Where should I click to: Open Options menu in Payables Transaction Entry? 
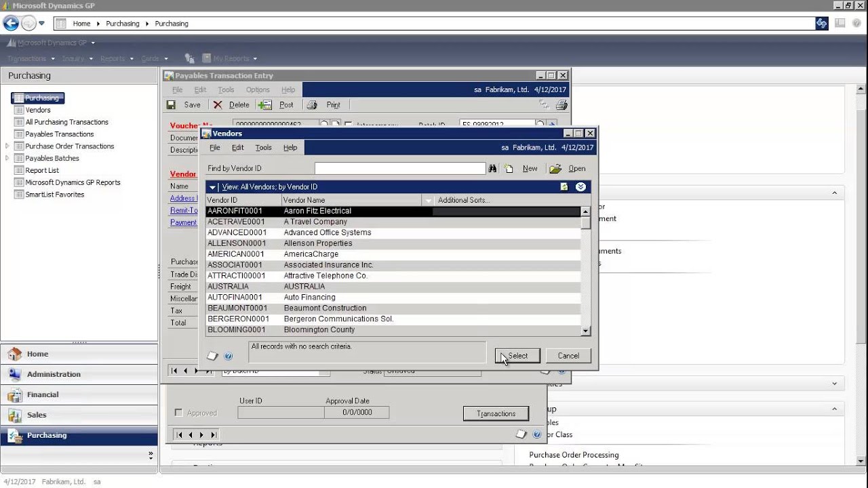[258, 89]
